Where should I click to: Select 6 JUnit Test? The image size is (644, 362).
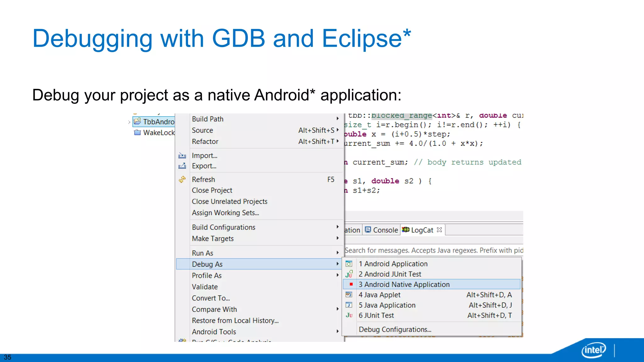click(x=432, y=315)
